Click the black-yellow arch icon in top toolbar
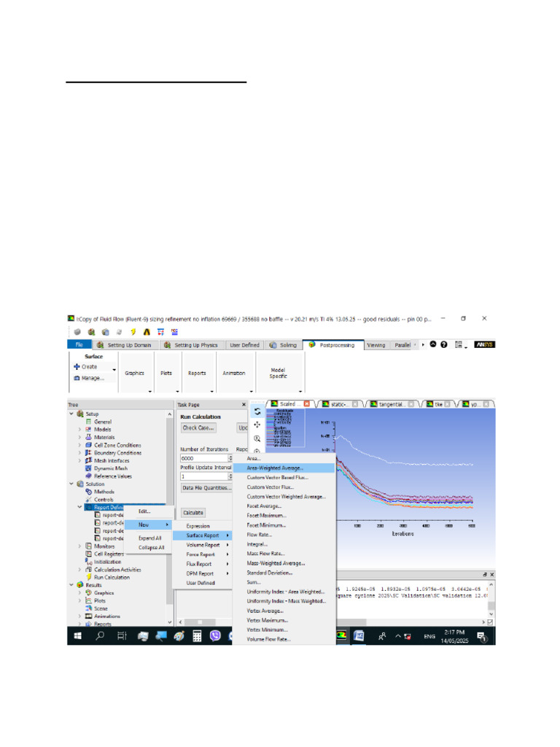The image size is (560, 747). (147, 332)
